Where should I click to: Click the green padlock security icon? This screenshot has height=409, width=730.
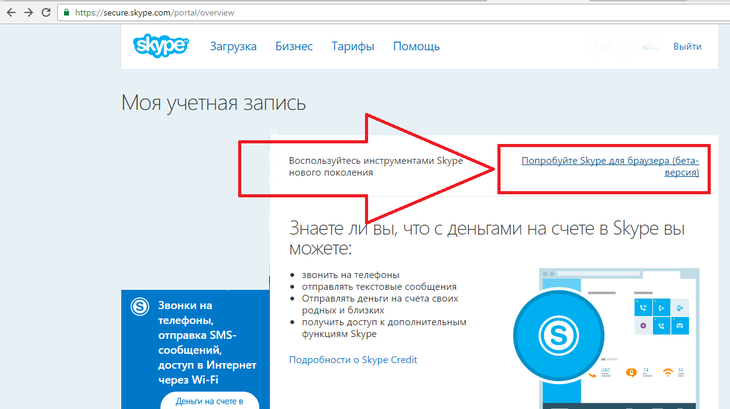pyautogui.click(x=67, y=13)
